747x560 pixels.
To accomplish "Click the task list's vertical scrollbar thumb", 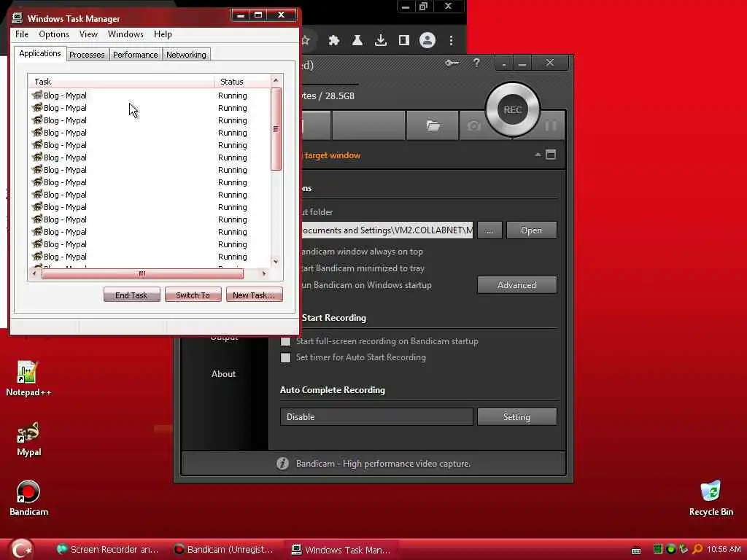I will (x=276, y=128).
